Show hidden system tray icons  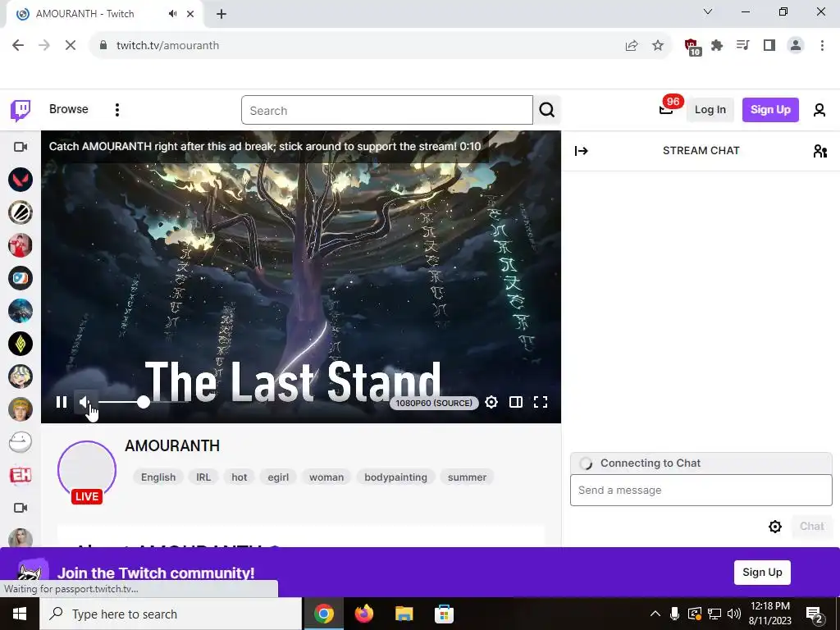tap(655, 614)
